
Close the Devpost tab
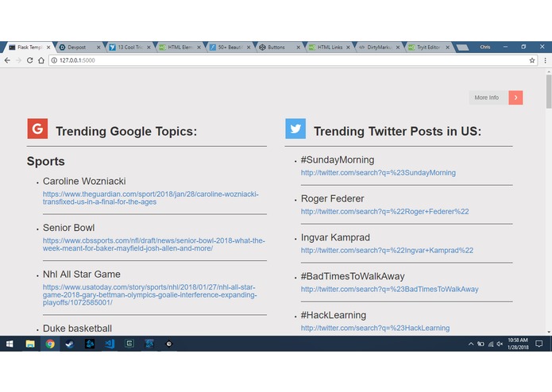(98, 47)
